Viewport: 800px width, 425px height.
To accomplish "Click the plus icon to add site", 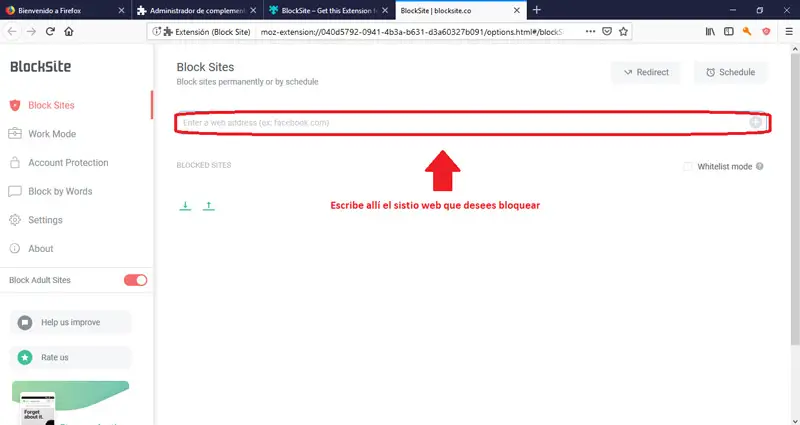I will pos(756,122).
